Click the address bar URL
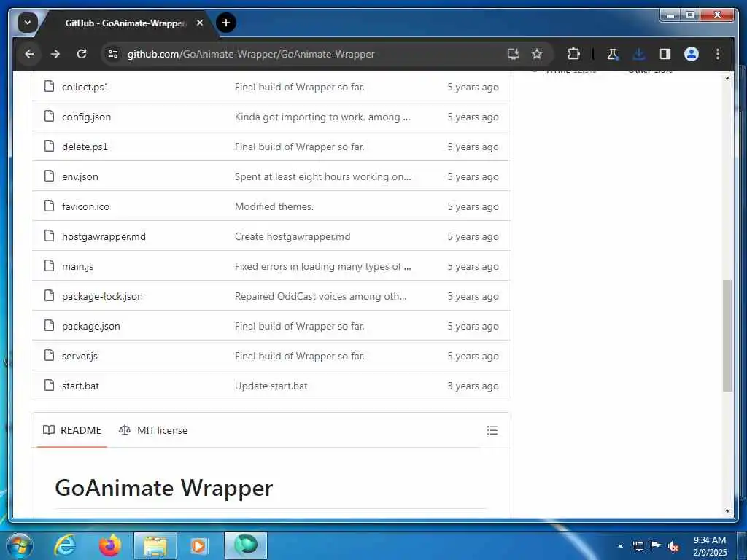 (251, 54)
